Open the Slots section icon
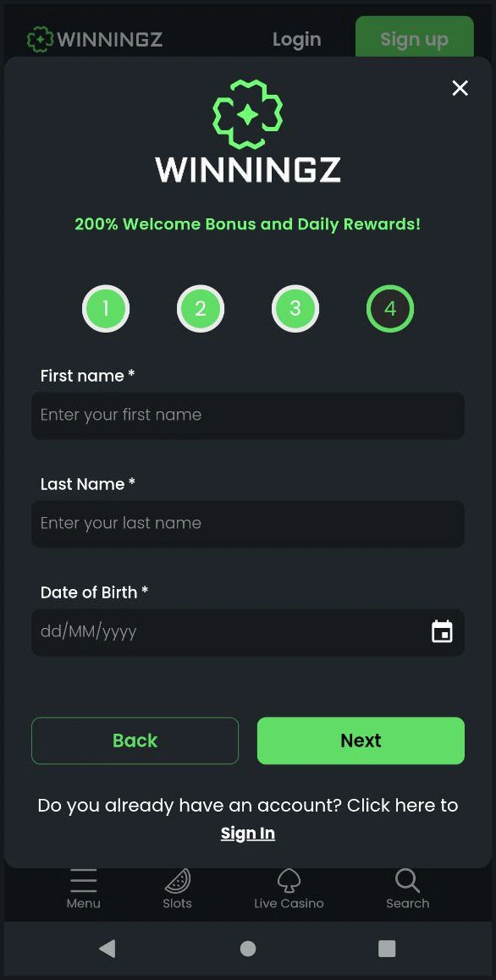Screen dimensions: 496x980 (x=177, y=882)
